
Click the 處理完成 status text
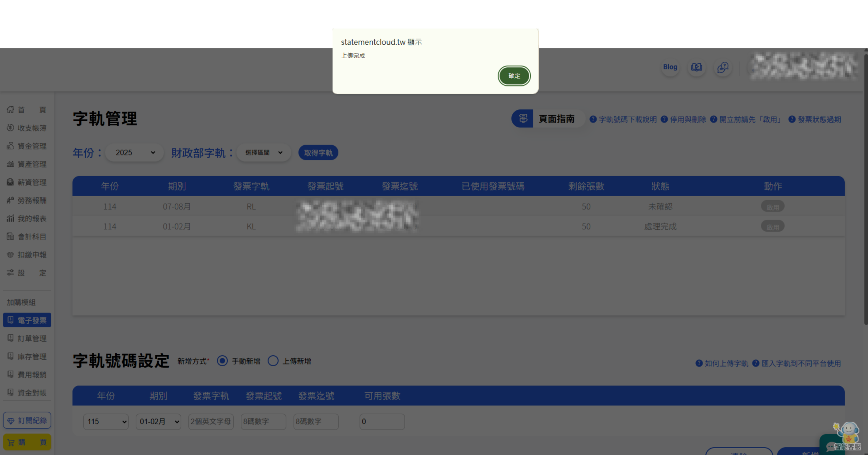(660, 226)
